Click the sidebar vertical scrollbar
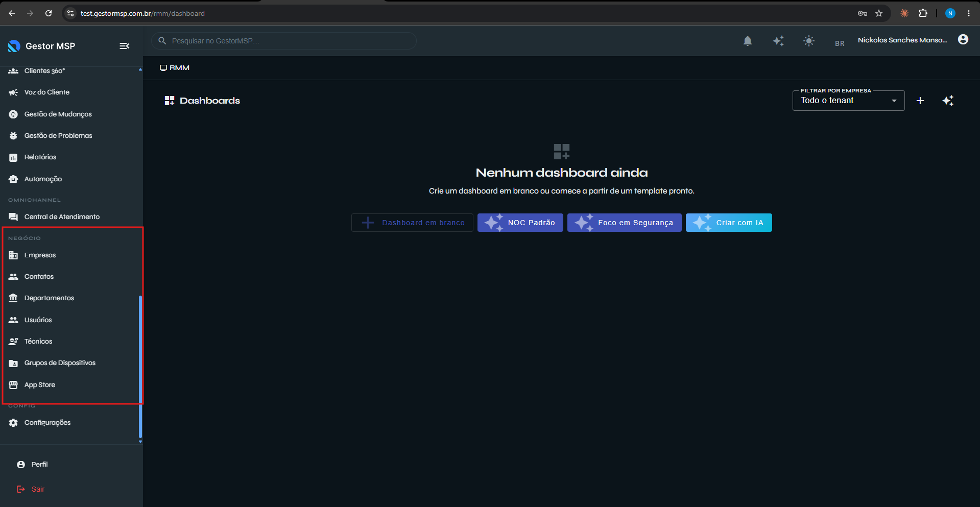 coord(140,367)
